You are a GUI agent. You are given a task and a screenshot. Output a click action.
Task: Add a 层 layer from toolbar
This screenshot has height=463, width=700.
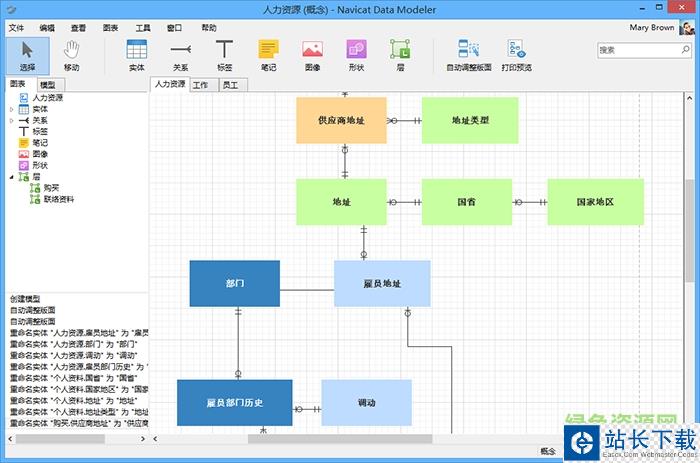[400, 56]
